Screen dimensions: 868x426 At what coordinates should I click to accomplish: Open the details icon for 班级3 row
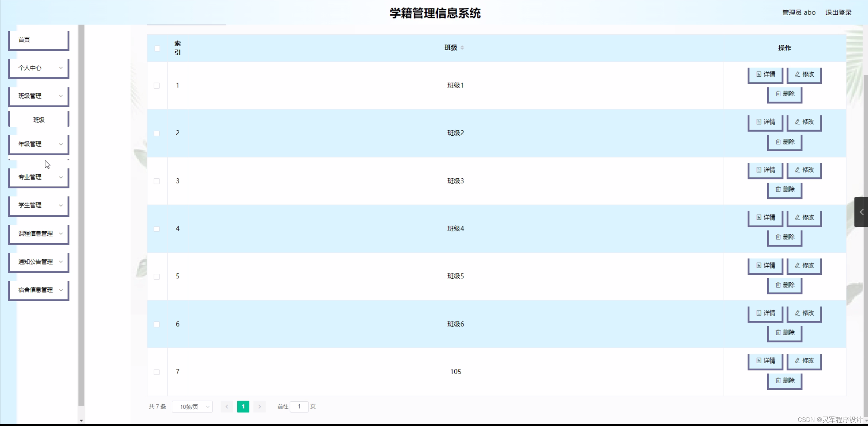coord(759,170)
